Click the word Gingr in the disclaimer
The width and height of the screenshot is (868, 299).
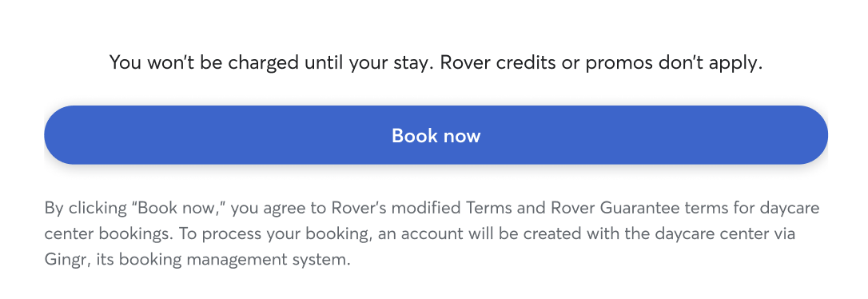pyautogui.click(x=67, y=260)
